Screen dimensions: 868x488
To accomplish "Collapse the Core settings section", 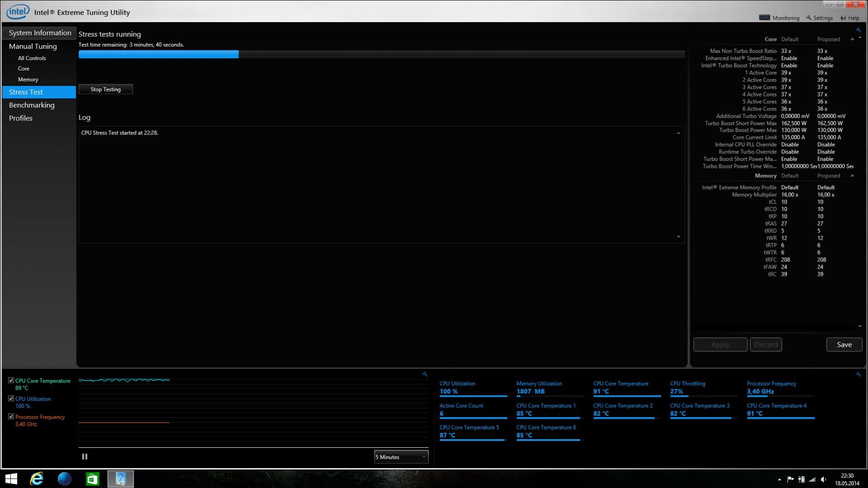I will pos(852,39).
